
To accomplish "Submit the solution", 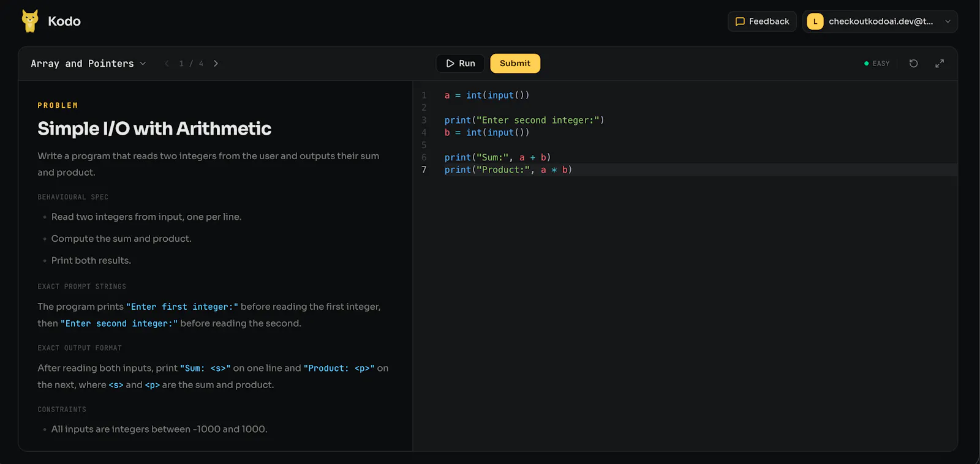I will [x=515, y=64].
